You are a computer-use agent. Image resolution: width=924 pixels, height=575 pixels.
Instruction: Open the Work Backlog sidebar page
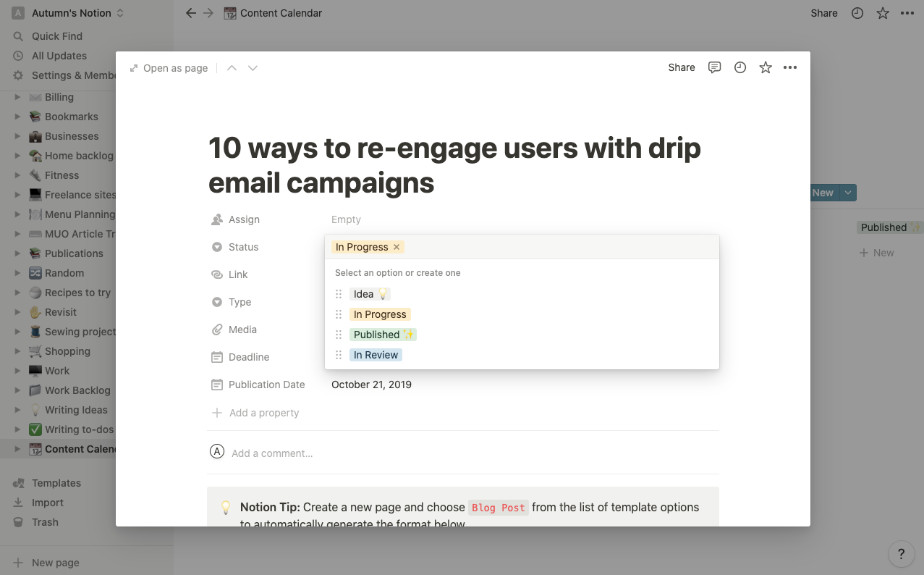(77, 390)
